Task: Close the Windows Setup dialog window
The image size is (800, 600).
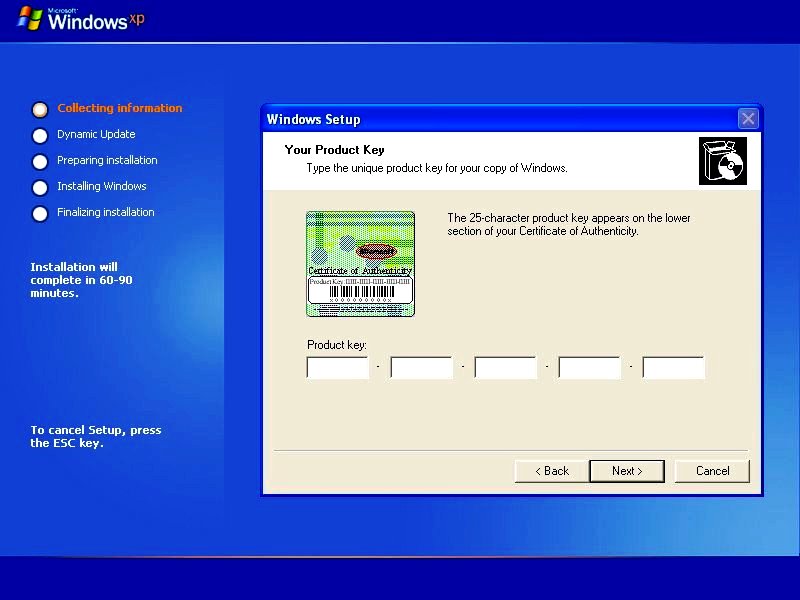Action: coord(748,119)
